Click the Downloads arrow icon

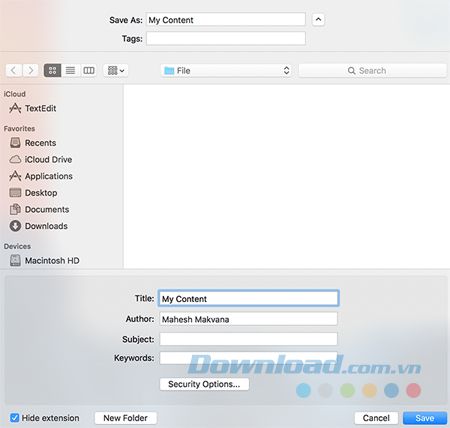15,226
